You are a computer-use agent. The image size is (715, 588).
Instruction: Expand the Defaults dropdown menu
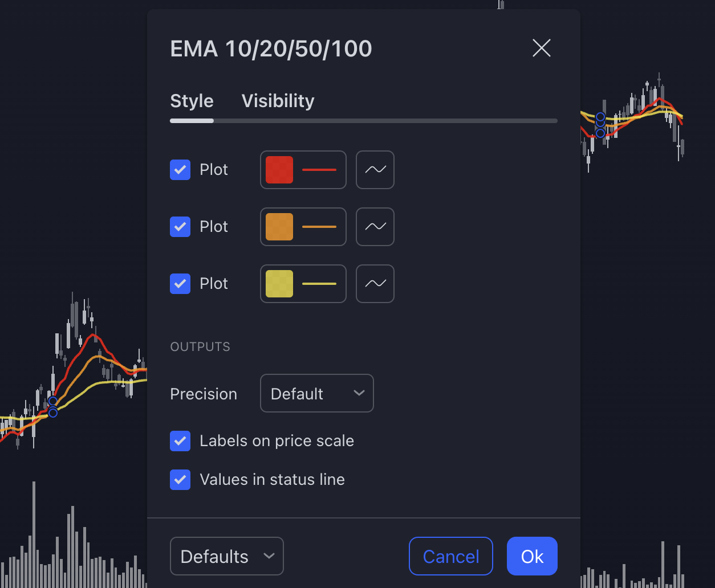(226, 556)
